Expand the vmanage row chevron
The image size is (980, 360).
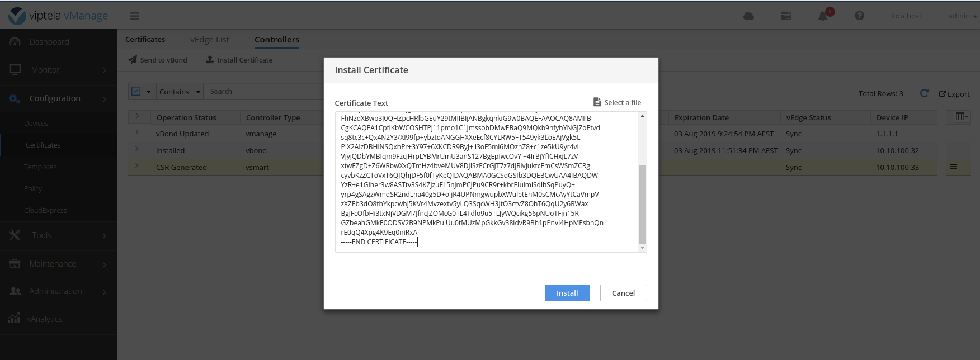137,133
